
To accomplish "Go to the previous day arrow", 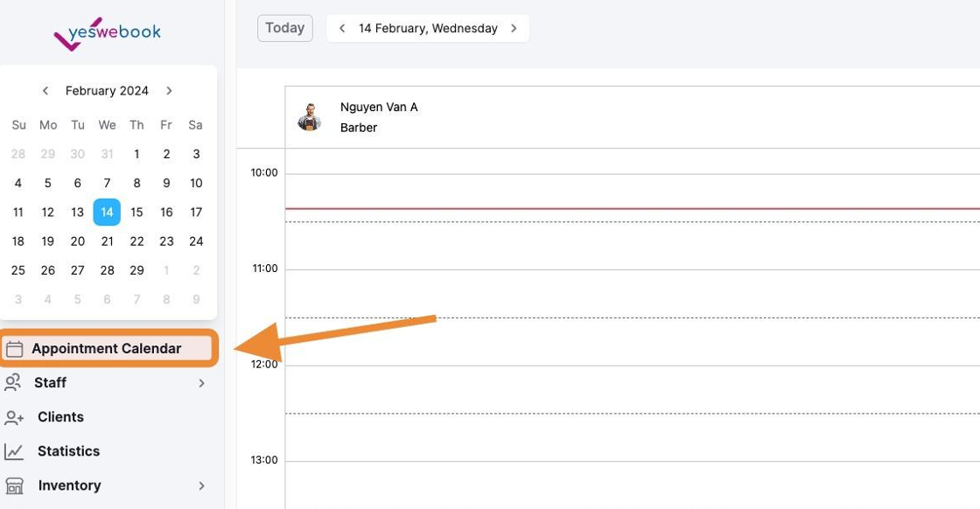I will (342, 28).
